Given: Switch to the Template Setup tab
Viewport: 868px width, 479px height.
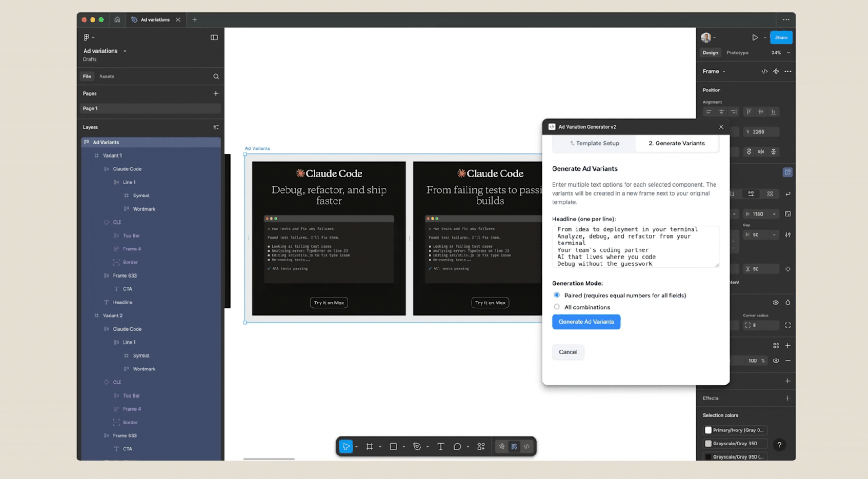Looking at the screenshot, I should click(594, 143).
